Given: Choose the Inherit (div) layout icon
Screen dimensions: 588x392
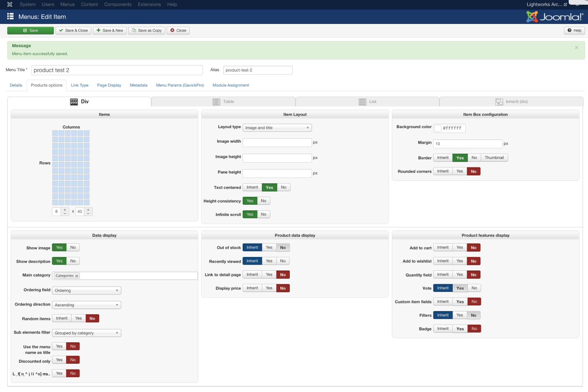Looking at the screenshot, I should pos(499,102).
